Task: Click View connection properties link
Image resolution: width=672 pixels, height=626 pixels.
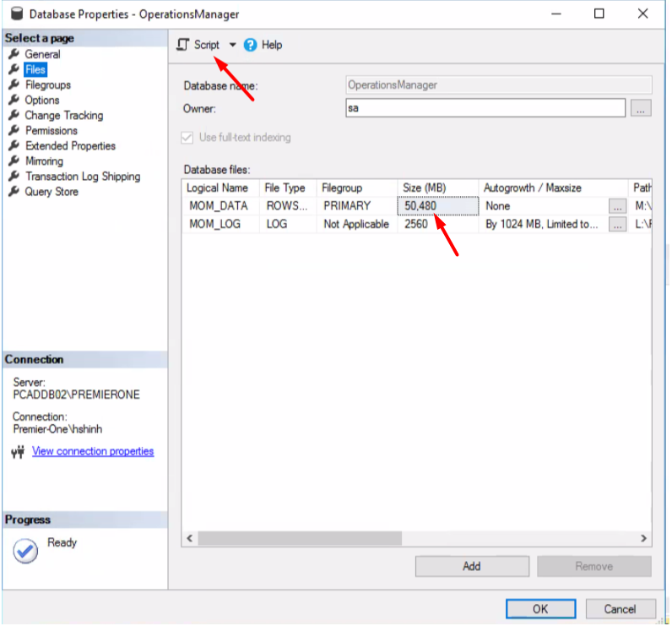Action: (x=93, y=451)
